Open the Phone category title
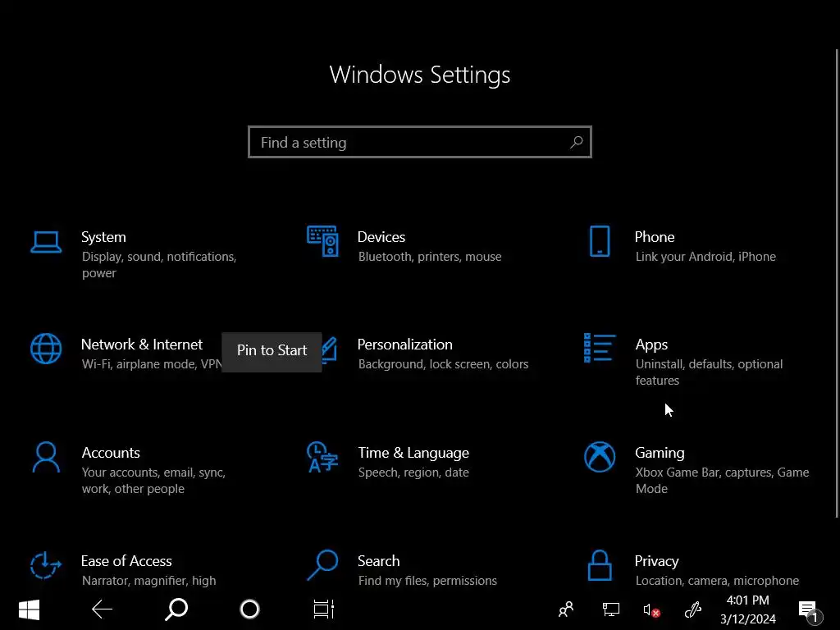The image size is (840, 630). point(655,237)
